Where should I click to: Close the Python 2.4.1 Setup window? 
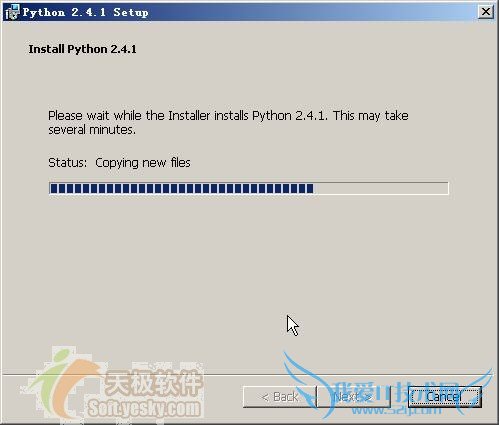pos(486,12)
